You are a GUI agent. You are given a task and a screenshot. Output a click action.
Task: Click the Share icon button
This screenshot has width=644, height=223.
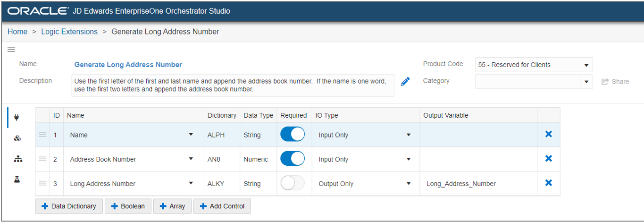tap(615, 81)
